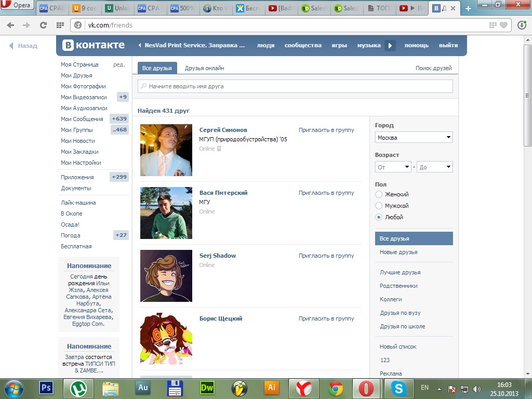Viewport: 532px width, 399px height.
Task: Open FL Studio from the taskbar
Action: [239, 388]
